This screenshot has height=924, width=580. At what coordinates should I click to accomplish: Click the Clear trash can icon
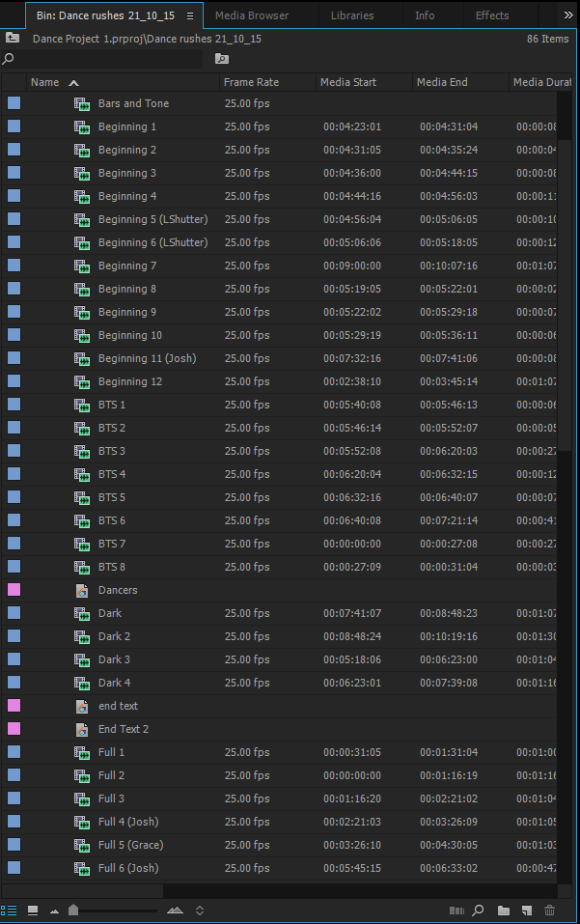(549, 910)
